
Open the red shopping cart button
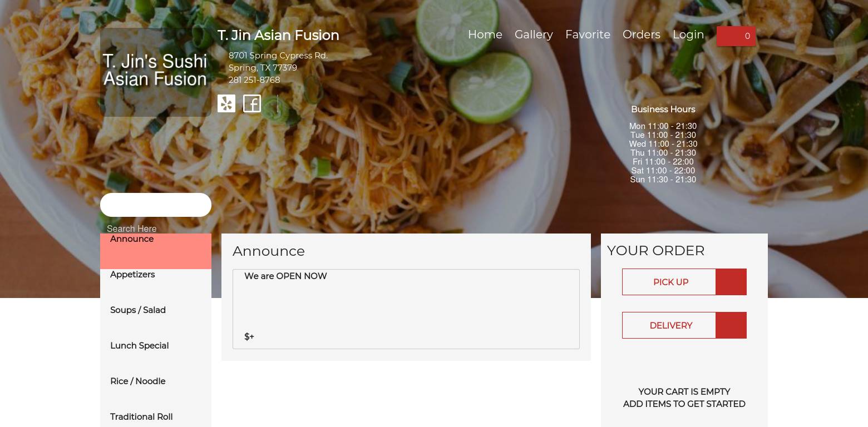pyautogui.click(x=736, y=36)
